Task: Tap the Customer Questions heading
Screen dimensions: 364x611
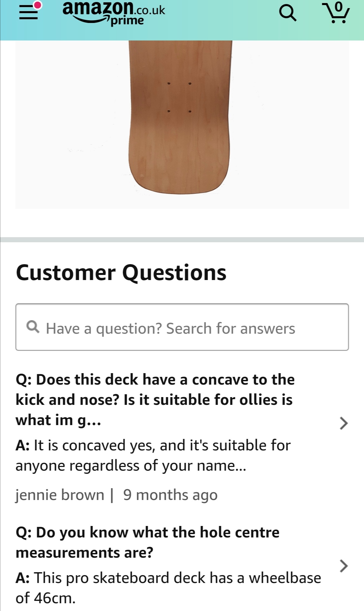Action: (x=121, y=273)
